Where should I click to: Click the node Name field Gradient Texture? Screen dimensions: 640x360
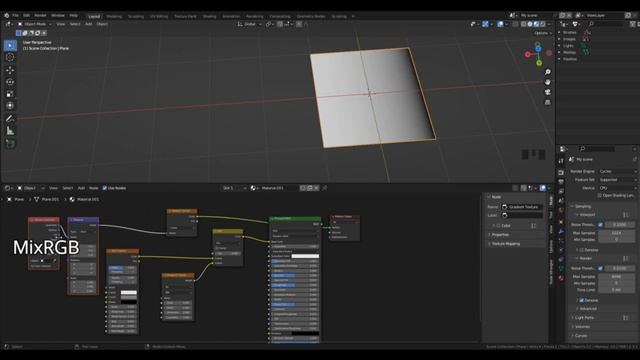[522, 207]
